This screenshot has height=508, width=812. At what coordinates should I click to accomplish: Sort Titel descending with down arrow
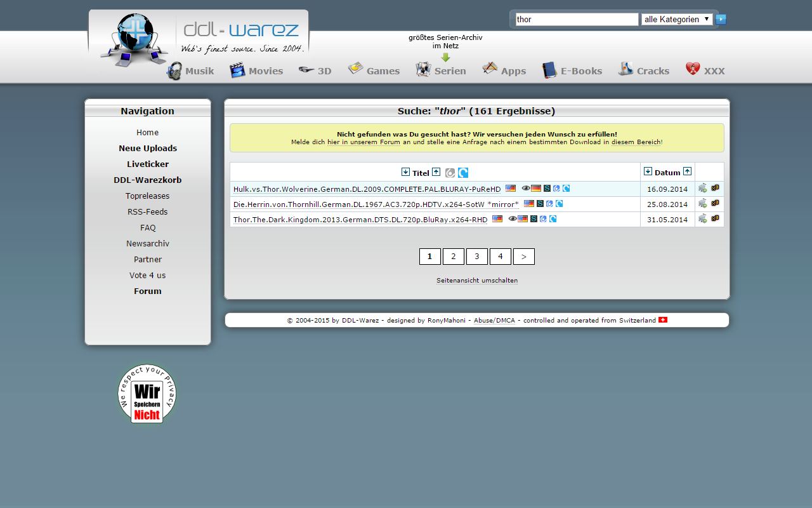405,172
